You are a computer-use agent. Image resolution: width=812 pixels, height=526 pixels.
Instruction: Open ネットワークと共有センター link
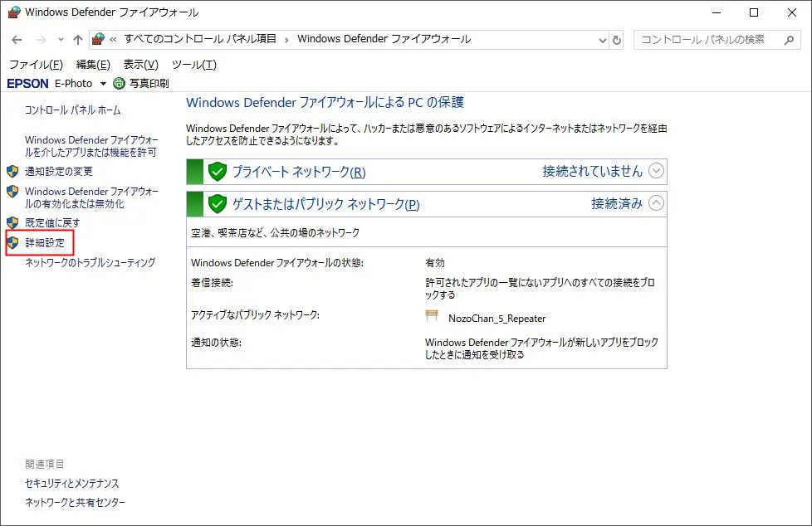pyautogui.click(x=76, y=503)
